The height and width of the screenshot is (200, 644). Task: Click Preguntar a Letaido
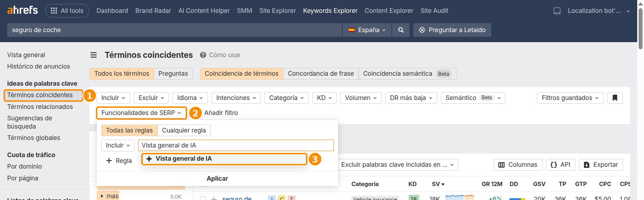[452, 30]
